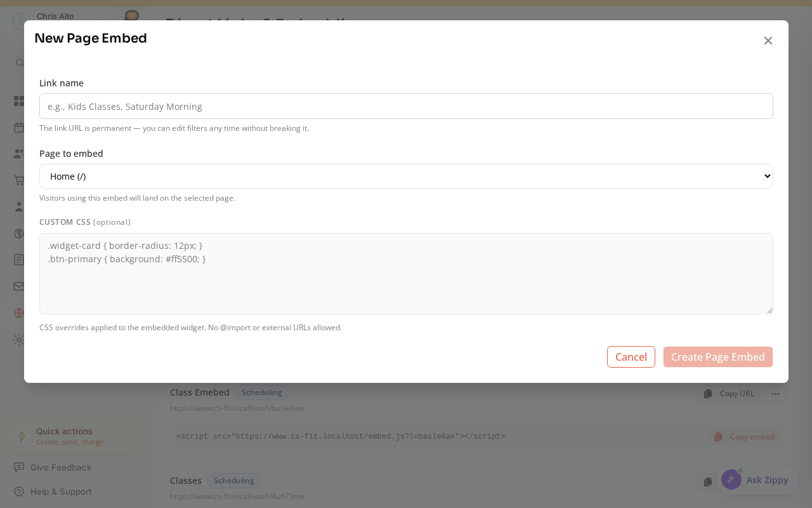Image resolution: width=812 pixels, height=508 pixels.
Task: Click the embed.js script code snippet
Action: click(x=341, y=437)
